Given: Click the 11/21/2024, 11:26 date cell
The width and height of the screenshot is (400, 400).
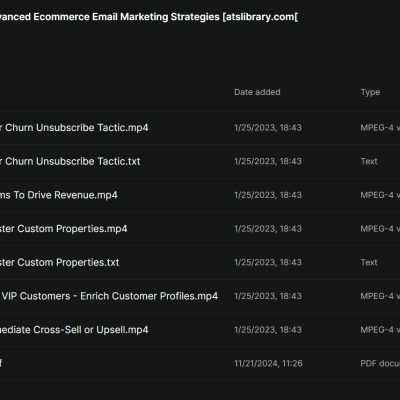Looking at the screenshot, I should point(268,363).
